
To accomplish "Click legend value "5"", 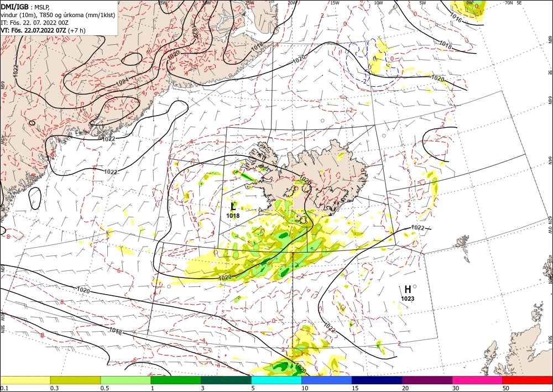I will pyautogui.click(x=253, y=388).
